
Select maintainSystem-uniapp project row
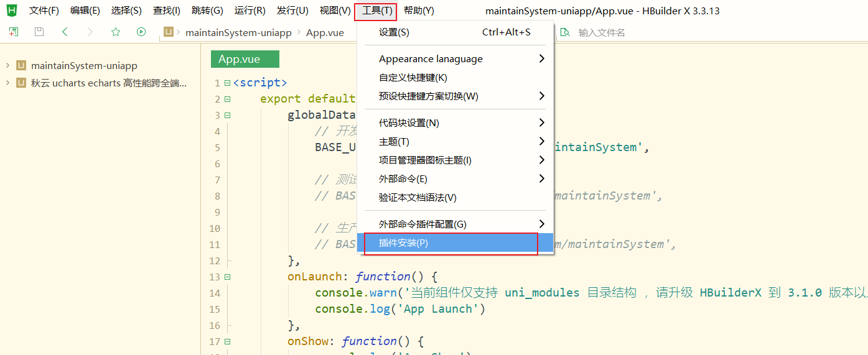[x=101, y=65]
